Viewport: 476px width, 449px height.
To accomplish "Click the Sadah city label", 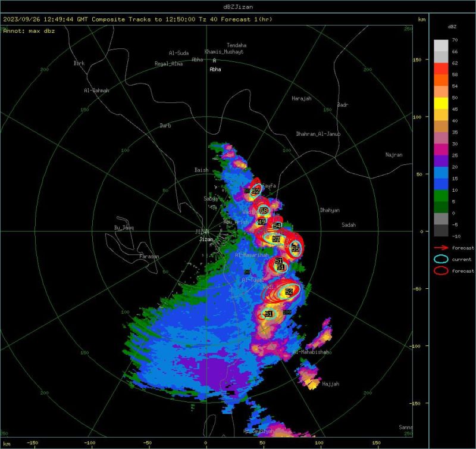I will click(x=349, y=225).
